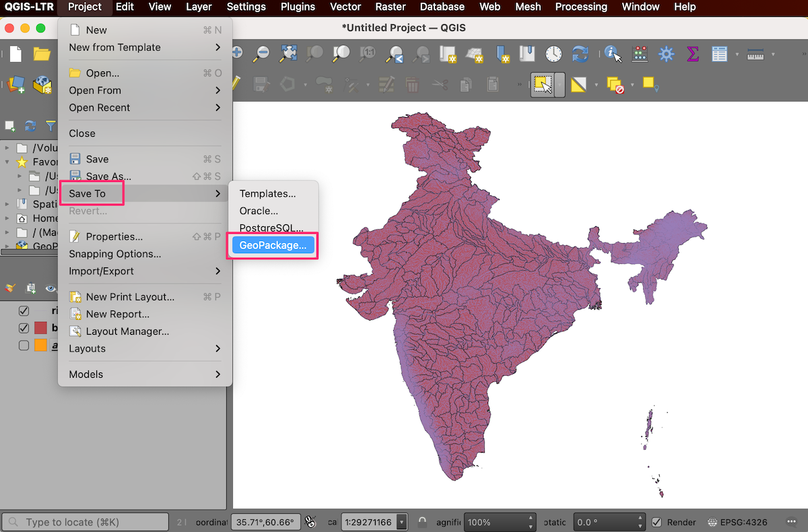Screen dimensions: 808x532
Task: Click the Identify Features tool icon
Action: click(612, 54)
